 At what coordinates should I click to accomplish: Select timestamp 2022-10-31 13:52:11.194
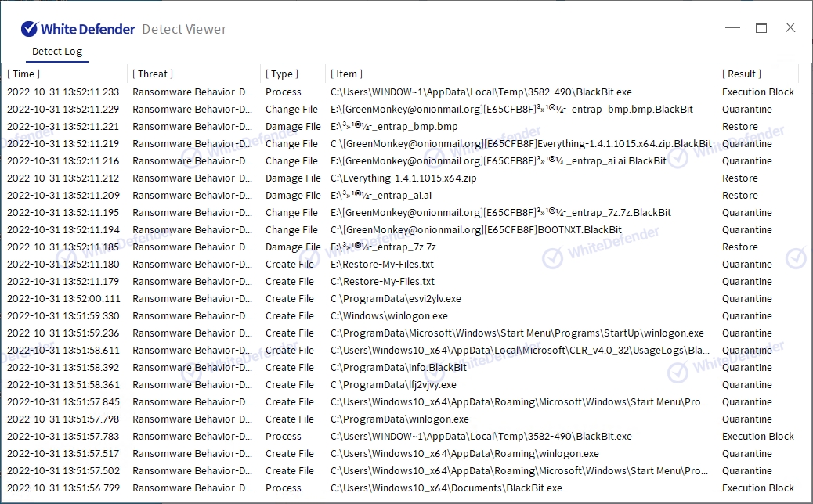[x=63, y=229]
